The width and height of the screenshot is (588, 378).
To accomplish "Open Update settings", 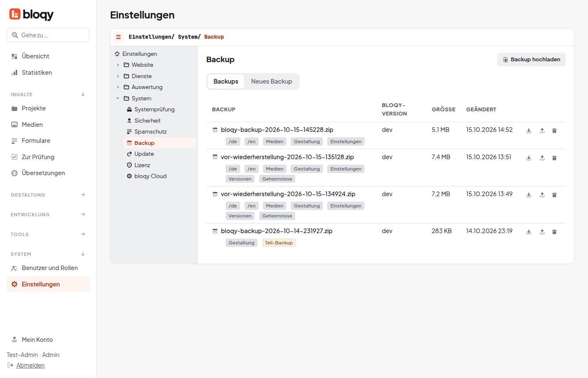I will (x=160, y=154).
